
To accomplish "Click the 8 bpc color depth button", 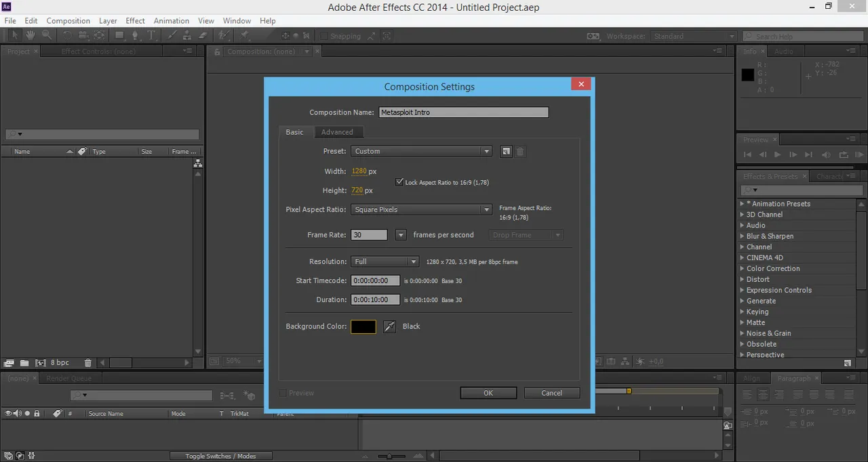I will [60, 363].
